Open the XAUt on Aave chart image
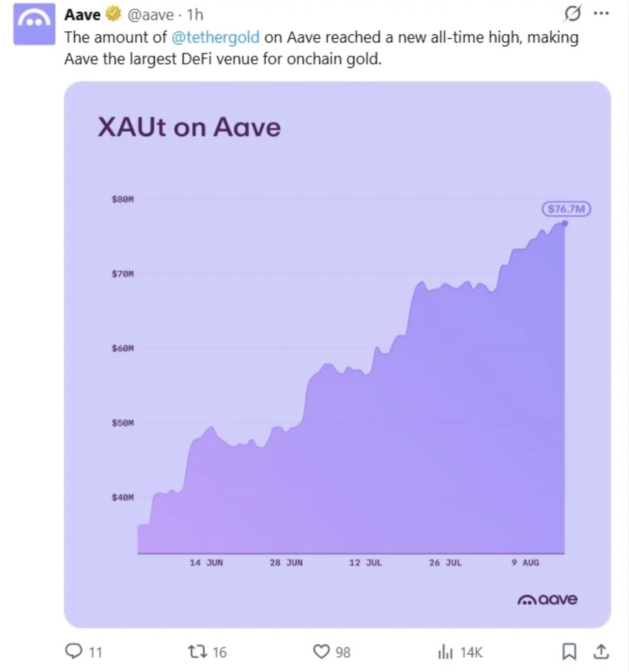 tap(338, 355)
